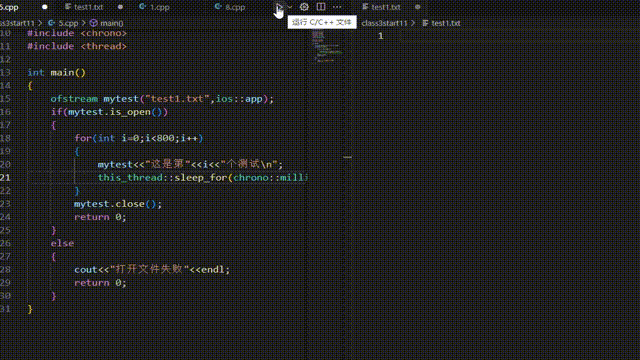Open the more actions ellipsis menu
Screen dimensions: 640x360
[337, 7]
